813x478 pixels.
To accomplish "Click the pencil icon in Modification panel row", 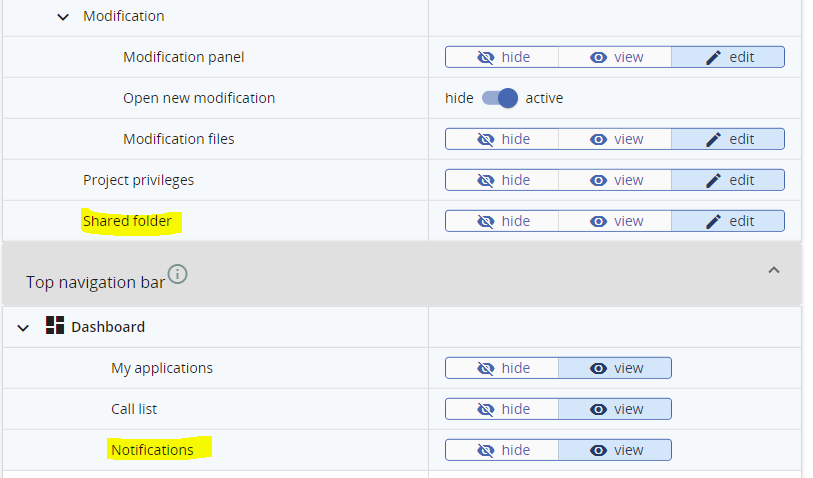I will [x=713, y=57].
